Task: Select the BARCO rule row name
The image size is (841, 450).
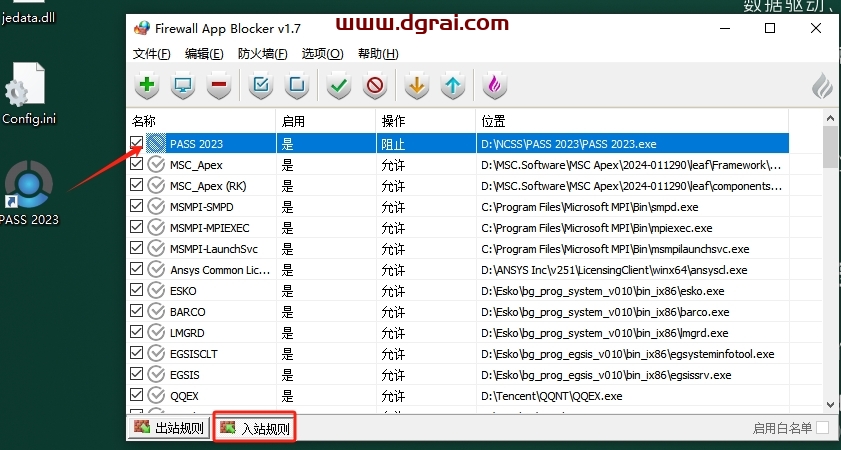Action: coord(188,312)
